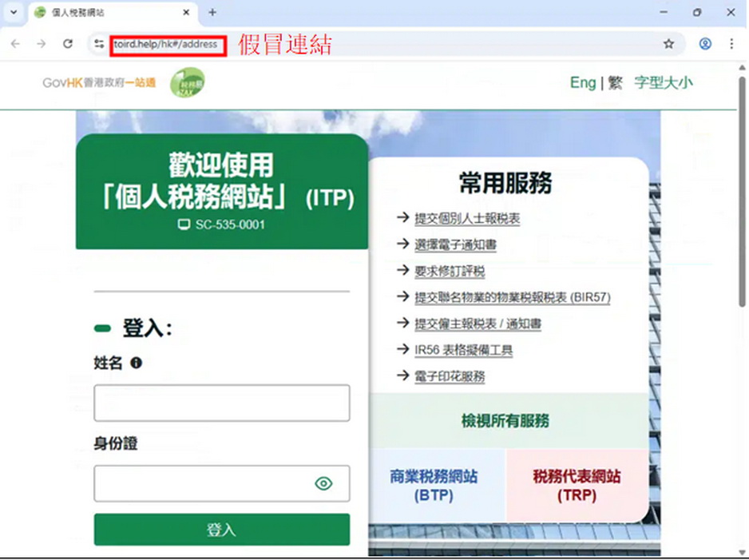Open Chrome three-dot menu
The width and height of the screenshot is (749, 560).
pyautogui.click(x=731, y=45)
